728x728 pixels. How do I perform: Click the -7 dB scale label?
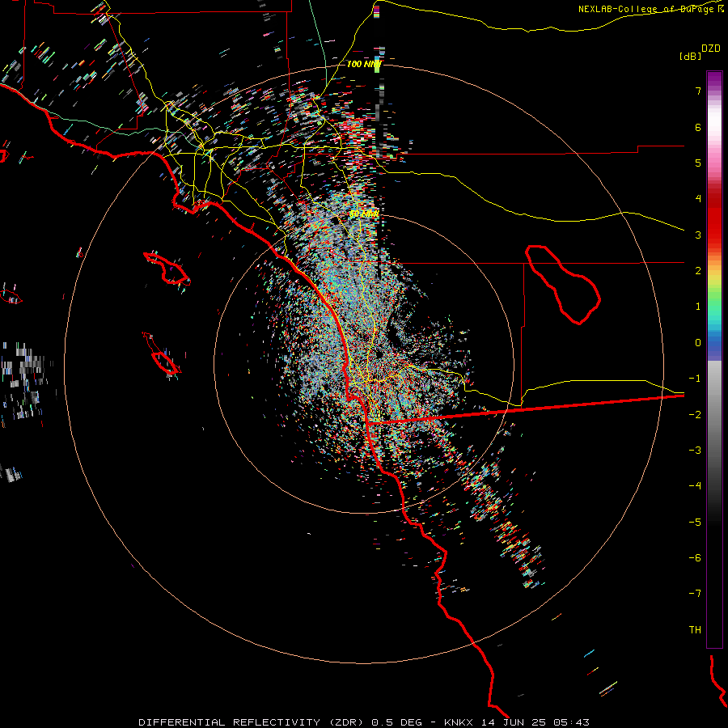695,594
